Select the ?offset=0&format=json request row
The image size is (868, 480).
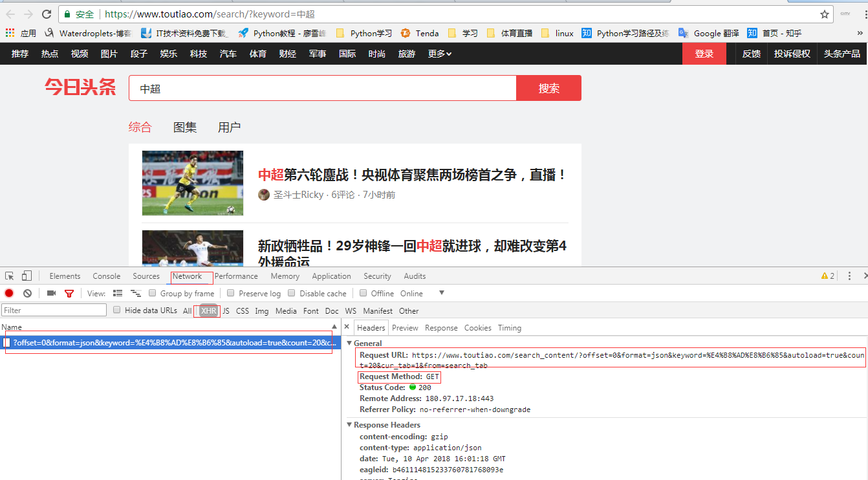[x=171, y=342]
